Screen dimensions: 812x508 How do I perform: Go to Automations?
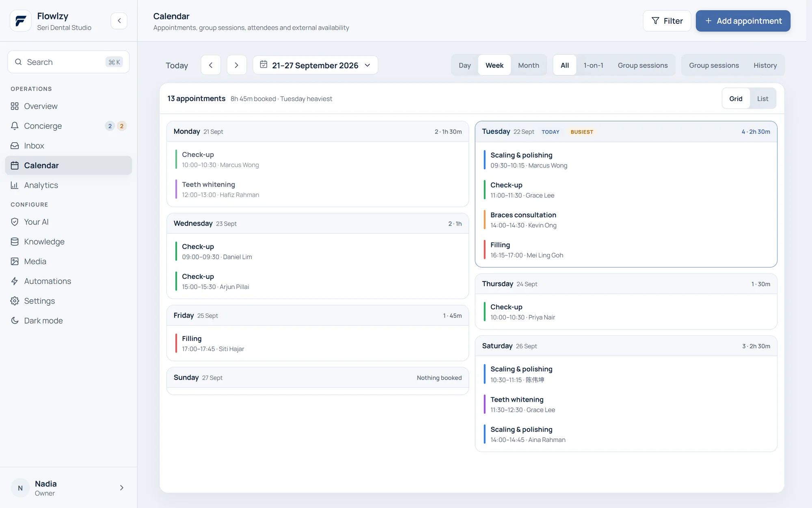(69, 281)
